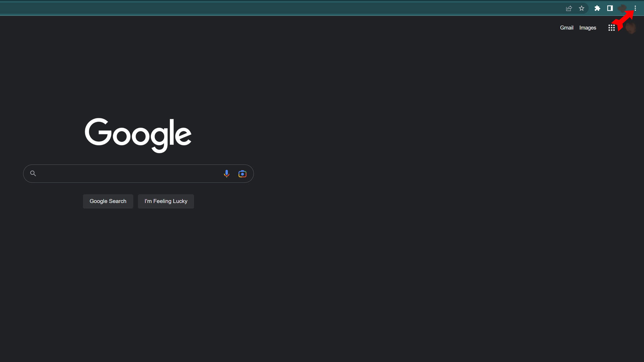
Task: Click the Gmail link in top bar
Action: [567, 27]
